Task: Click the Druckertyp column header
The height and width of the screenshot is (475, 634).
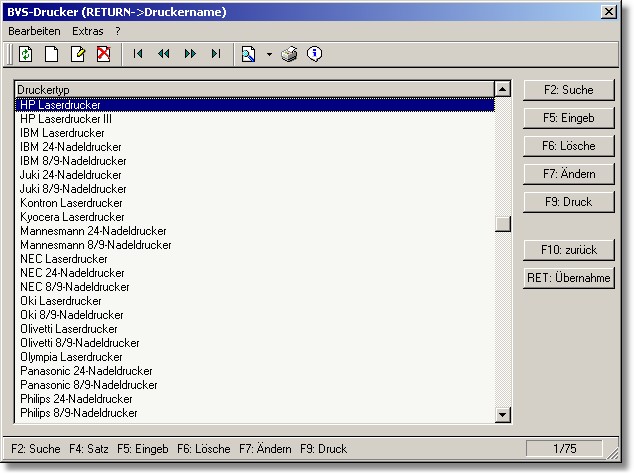Action: 256,90
